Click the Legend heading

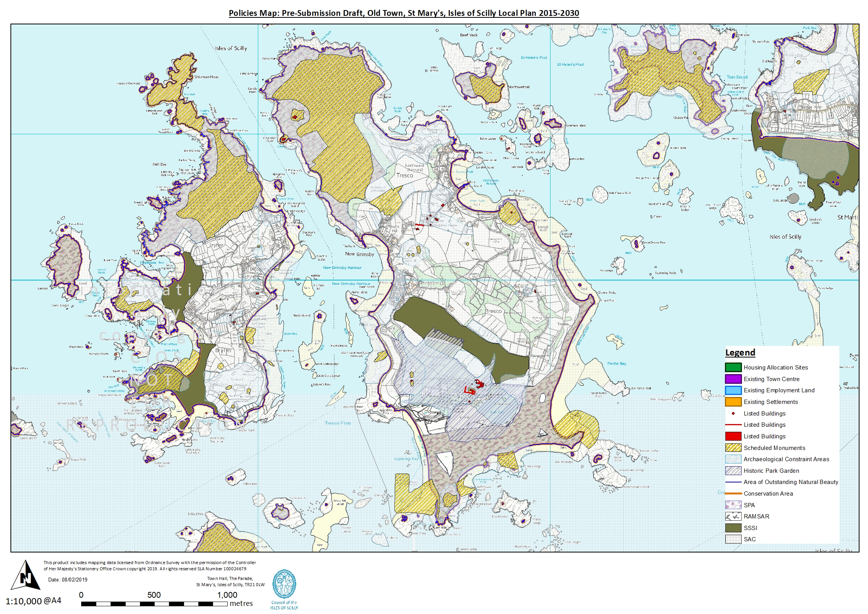740,352
